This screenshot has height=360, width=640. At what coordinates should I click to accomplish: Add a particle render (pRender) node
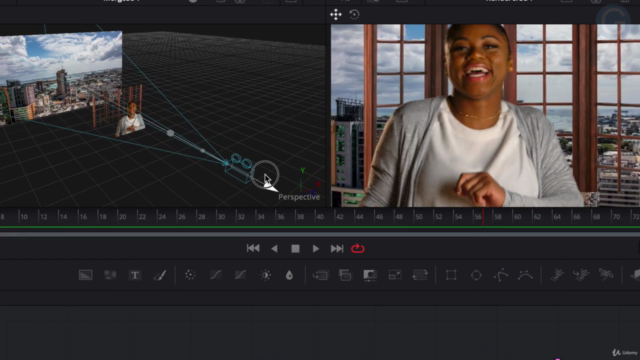(606, 275)
